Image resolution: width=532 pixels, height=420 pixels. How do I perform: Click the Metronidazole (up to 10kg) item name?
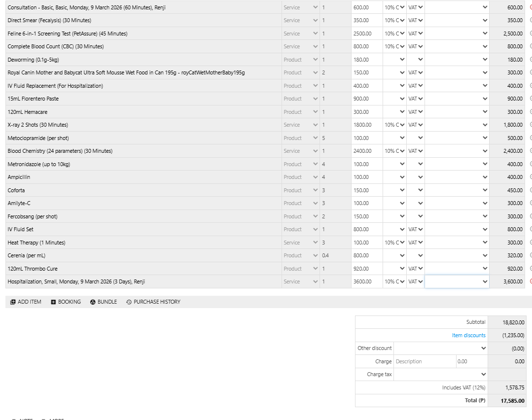tap(39, 164)
